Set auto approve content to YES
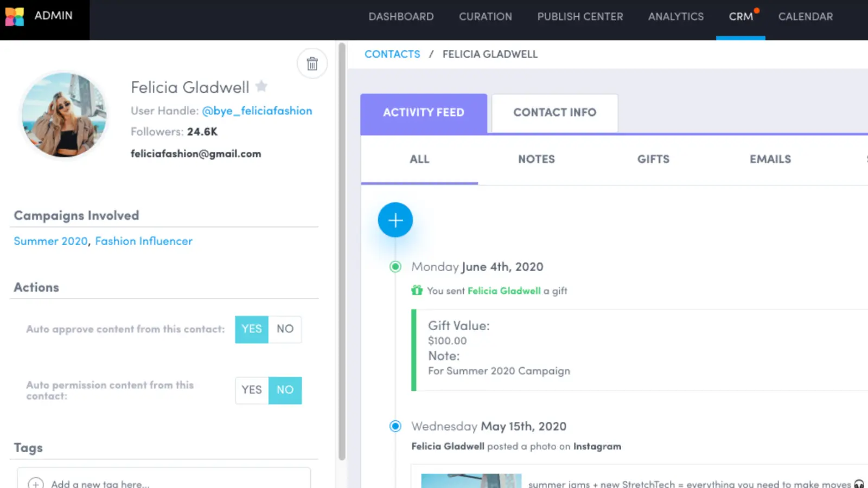Viewport: 868px width, 488px height. [252, 329]
